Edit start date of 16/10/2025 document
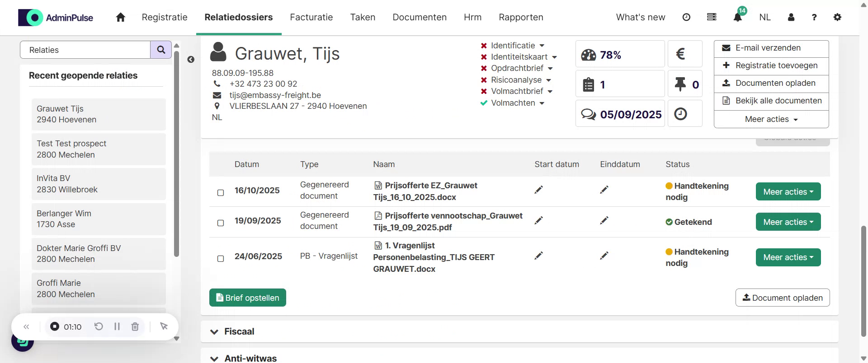This screenshot has height=363, width=868. [x=538, y=190]
